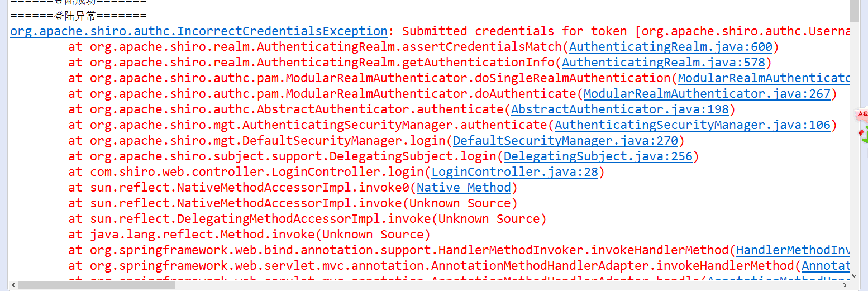Image resolution: width=868 pixels, height=291 pixels.
Task: Click the floating red badge icon at right edge
Action: coord(862,115)
